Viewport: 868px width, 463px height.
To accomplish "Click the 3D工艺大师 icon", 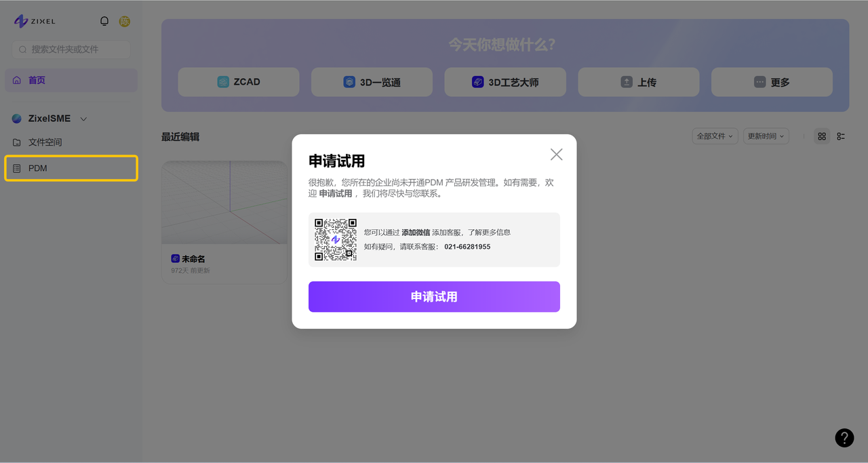I will point(478,82).
